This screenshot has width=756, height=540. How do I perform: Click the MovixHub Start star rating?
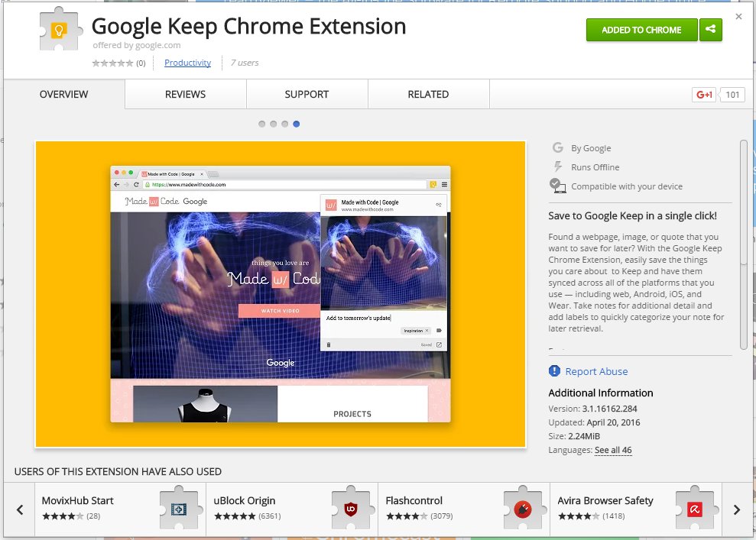pyautogui.click(x=63, y=516)
